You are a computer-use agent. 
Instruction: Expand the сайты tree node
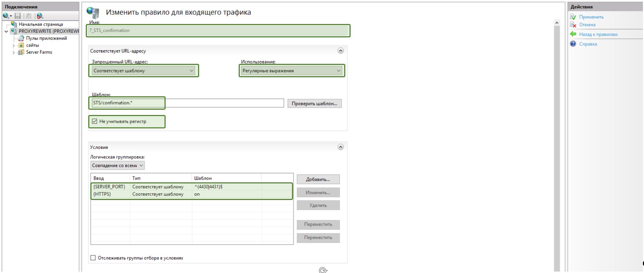(14, 45)
